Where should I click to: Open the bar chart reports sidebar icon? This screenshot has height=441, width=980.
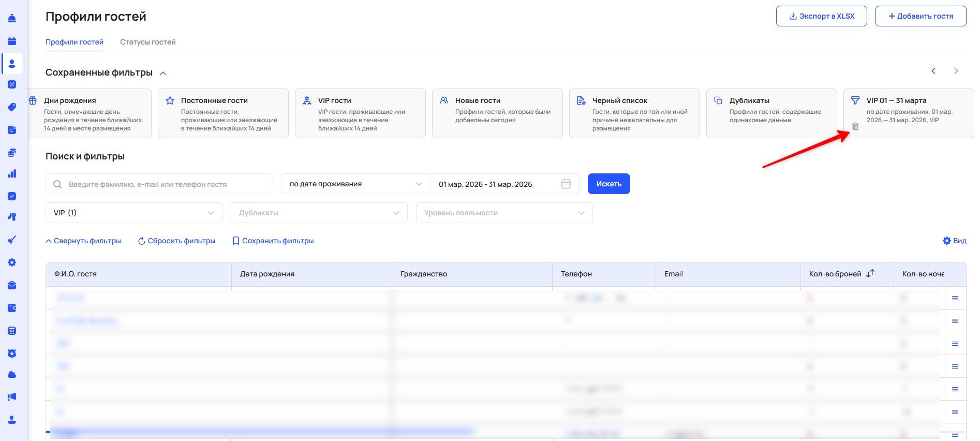pyautogui.click(x=12, y=174)
